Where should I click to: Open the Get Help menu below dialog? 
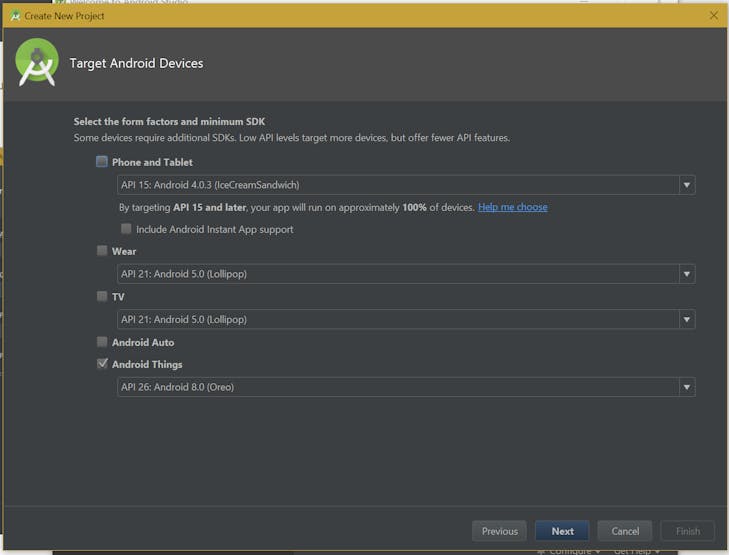click(635, 551)
